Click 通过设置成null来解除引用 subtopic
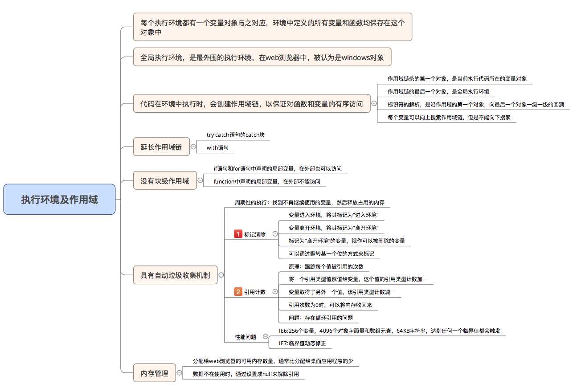581x392 pixels. coord(246,374)
